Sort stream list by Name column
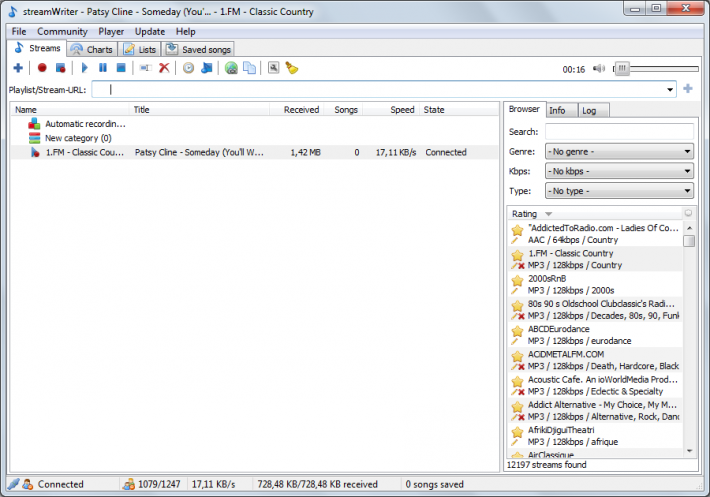Viewport: 710px width, 497px height. (70, 110)
